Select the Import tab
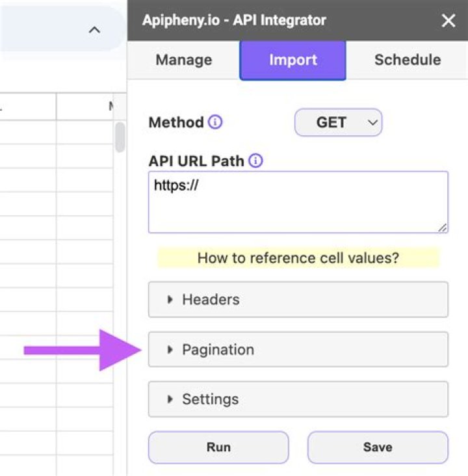Screen dimensions: 468x476 (293, 60)
